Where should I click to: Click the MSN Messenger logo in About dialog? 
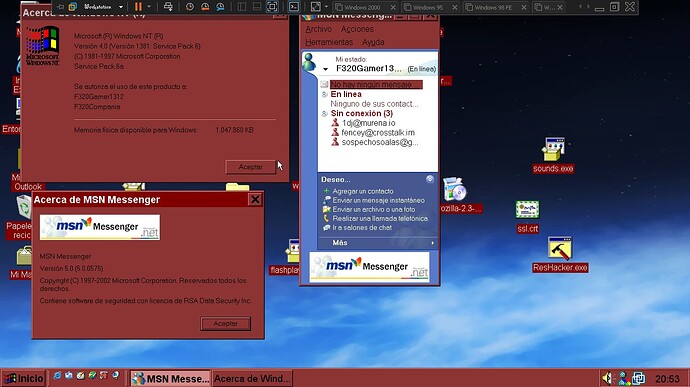point(100,227)
